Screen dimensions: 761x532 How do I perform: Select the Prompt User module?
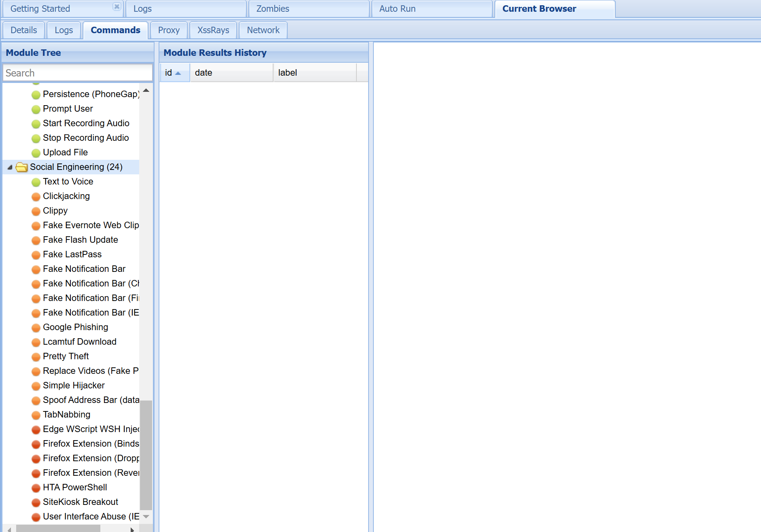68,109
